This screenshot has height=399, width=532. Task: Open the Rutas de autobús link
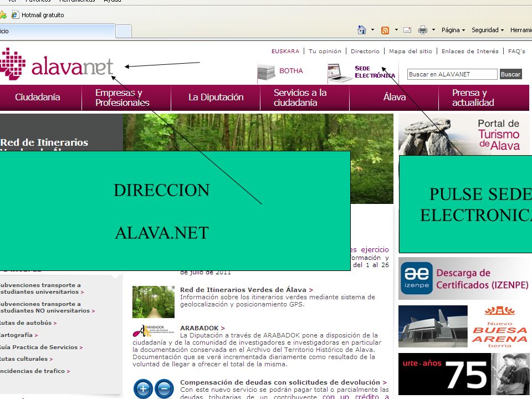[28, 323]
